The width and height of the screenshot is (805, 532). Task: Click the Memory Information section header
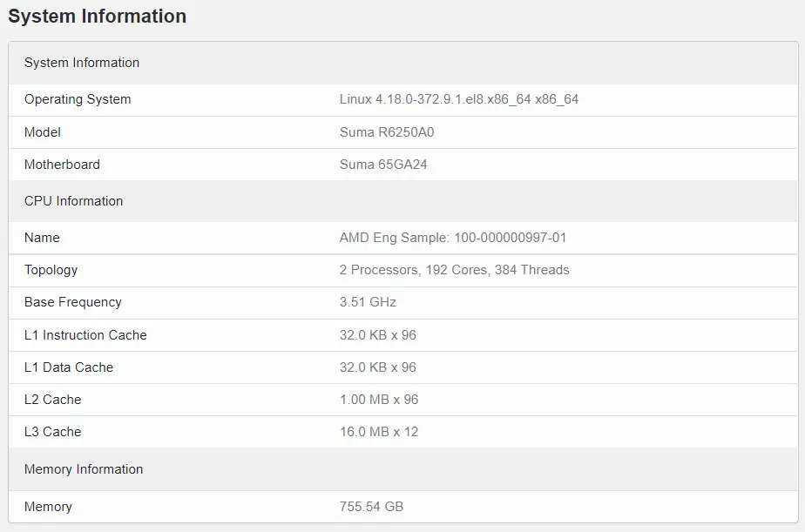[84, 469]
